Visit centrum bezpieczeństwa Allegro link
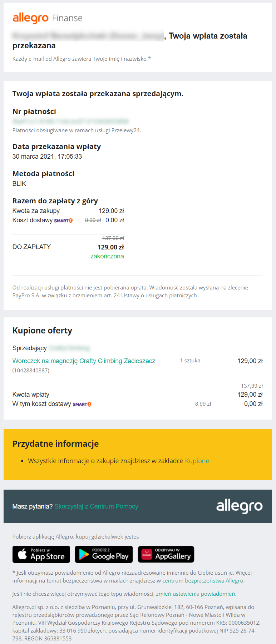The width and height of the screenshot is (276, 644). (203, 581)
